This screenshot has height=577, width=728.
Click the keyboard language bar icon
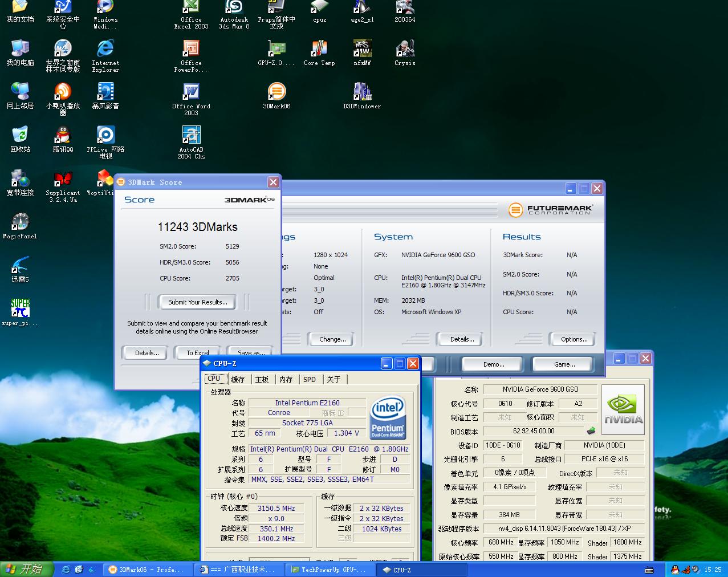(649, 570)
